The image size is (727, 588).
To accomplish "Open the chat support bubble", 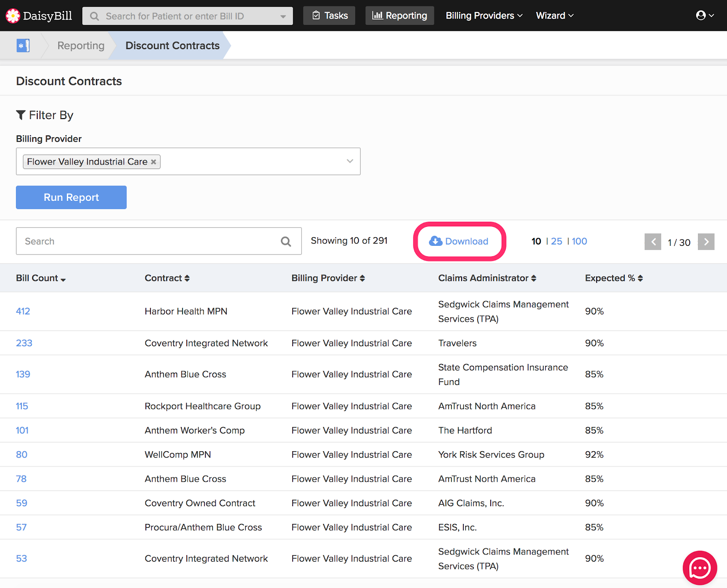I will coord(700,568).
